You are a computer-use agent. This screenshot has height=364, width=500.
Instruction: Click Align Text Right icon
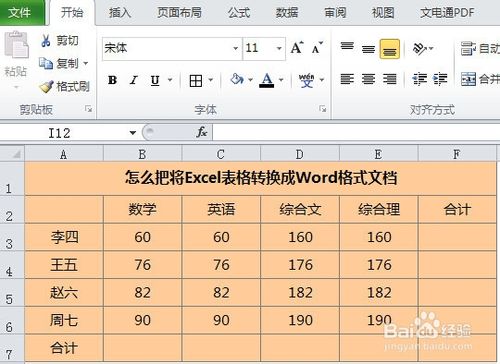[x=390, y=79]
